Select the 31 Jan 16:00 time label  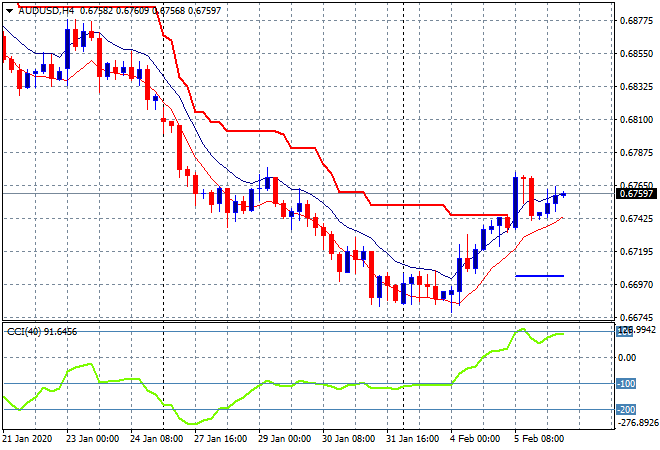pos(412,439)
